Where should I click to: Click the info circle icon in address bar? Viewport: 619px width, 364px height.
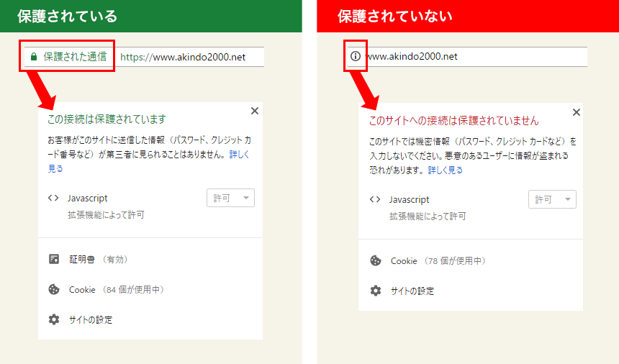[x=355, y=57]
